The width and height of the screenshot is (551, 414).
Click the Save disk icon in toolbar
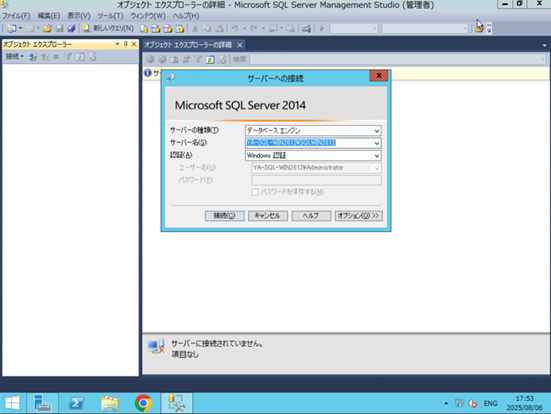[60, 28]
